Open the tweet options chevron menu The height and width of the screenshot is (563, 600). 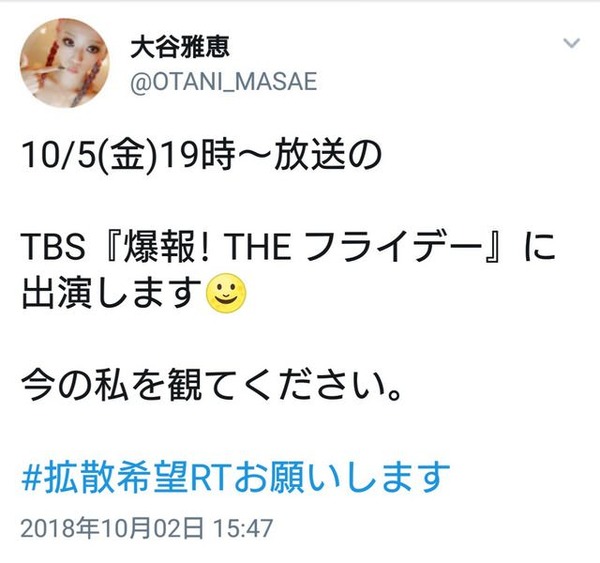(571, 43)
